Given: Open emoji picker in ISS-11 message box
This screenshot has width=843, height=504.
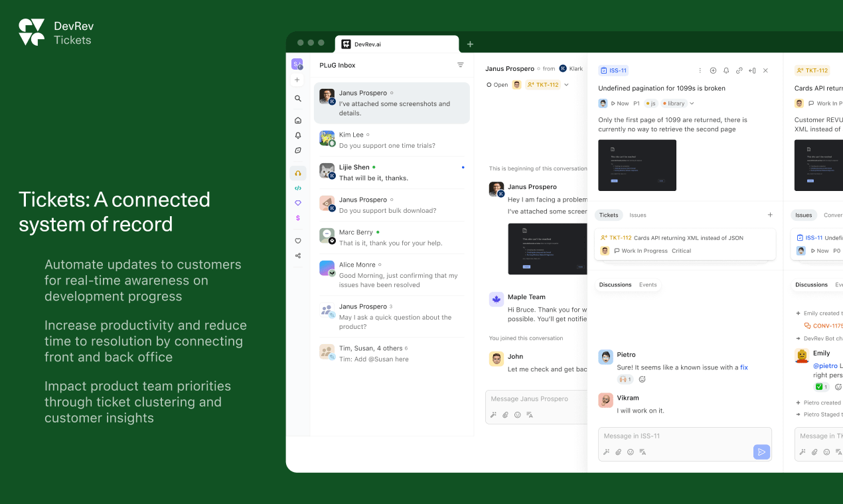Looking at the screenshot, I should pyautogui.click(x=631, y=452).
